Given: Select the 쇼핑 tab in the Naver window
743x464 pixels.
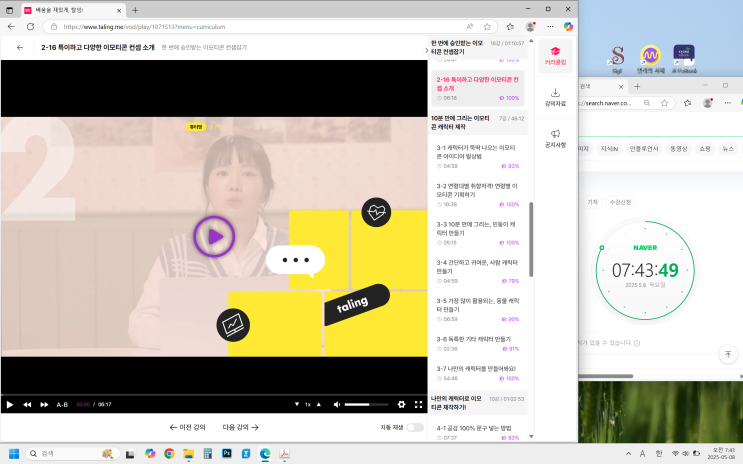Looking at the screenshot, I should pyautogui.click(x=705, y=149).
